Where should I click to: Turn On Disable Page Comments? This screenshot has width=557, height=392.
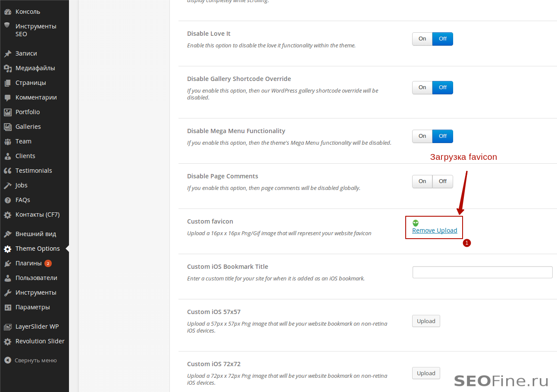[422, 181]
